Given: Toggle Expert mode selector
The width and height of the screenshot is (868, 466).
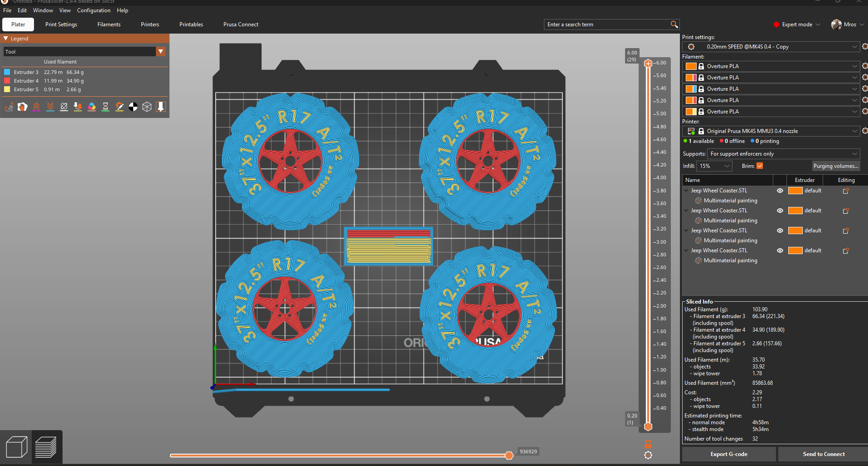Looking at the screenshot, I should [x=797, y=25].
